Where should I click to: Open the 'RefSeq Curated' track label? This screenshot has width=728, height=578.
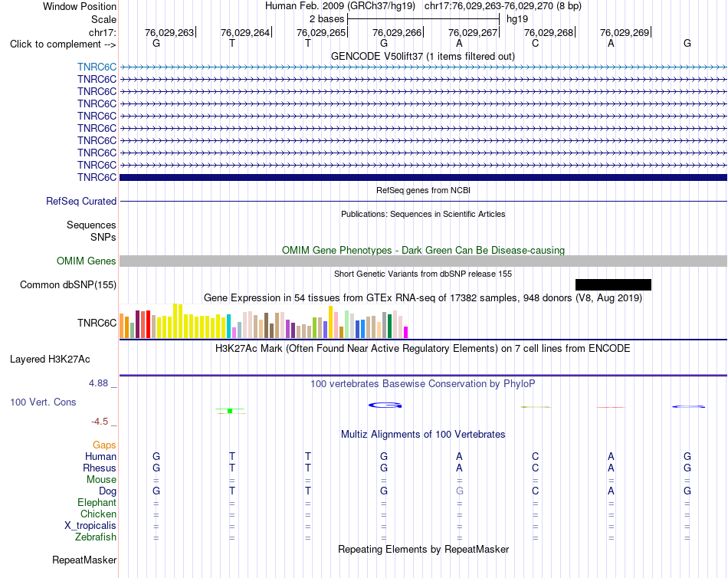pos(80,201)
